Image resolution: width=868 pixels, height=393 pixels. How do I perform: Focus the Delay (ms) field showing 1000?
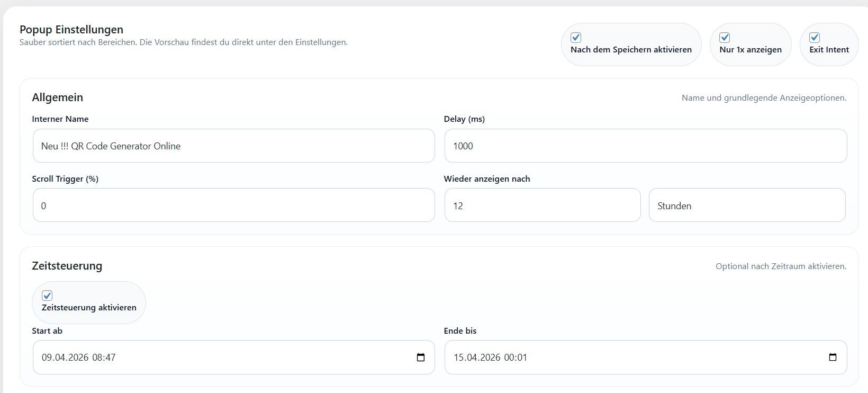click(x=645, y=146)
